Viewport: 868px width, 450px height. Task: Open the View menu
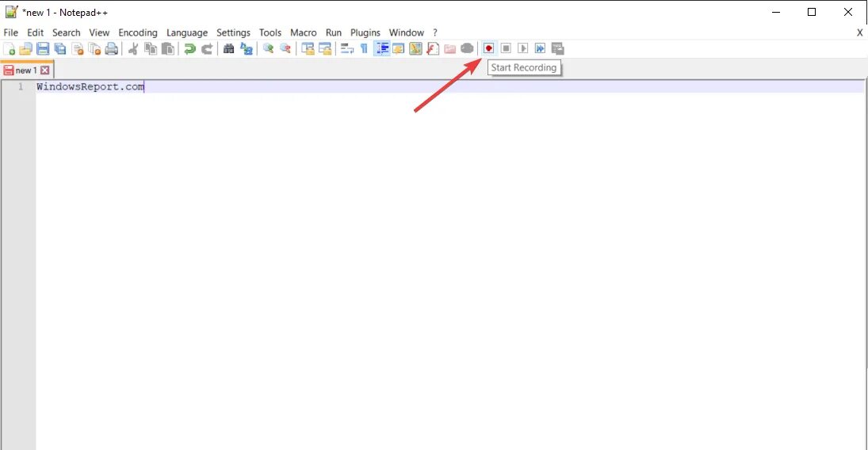point(100,32)
